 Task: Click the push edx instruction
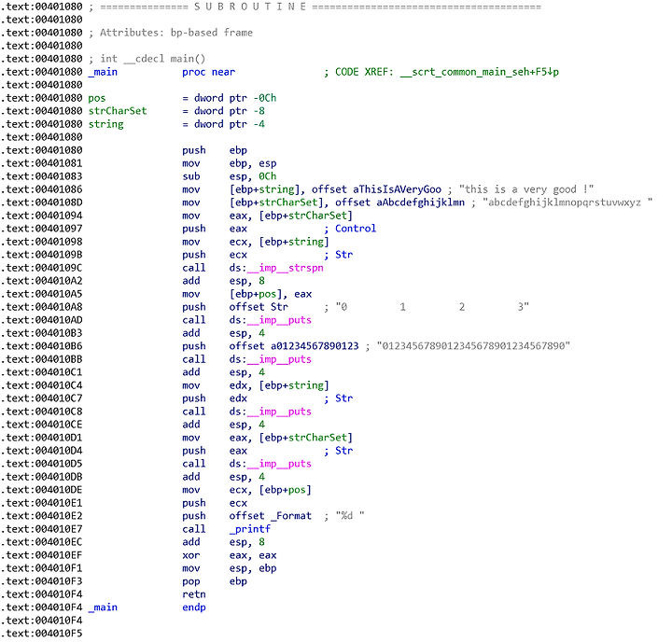[x=215, y=398]
